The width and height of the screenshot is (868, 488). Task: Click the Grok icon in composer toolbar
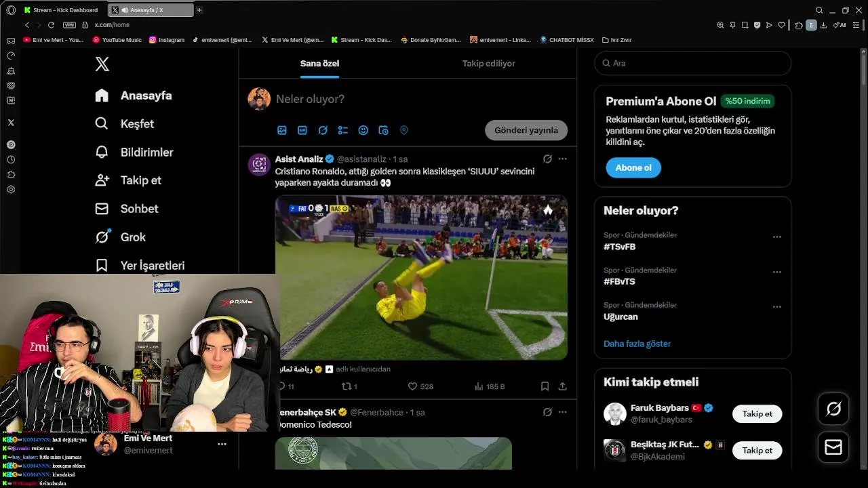click(x=323, y=130)
